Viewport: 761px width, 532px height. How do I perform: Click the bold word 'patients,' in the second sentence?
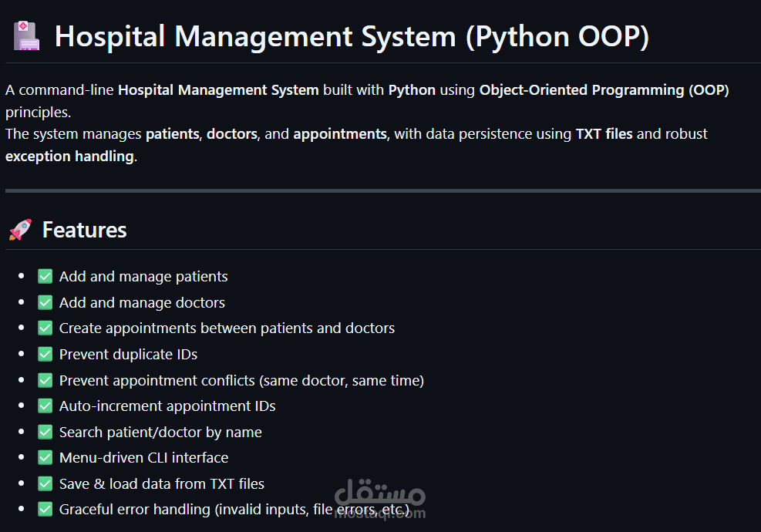coord(173,134)
